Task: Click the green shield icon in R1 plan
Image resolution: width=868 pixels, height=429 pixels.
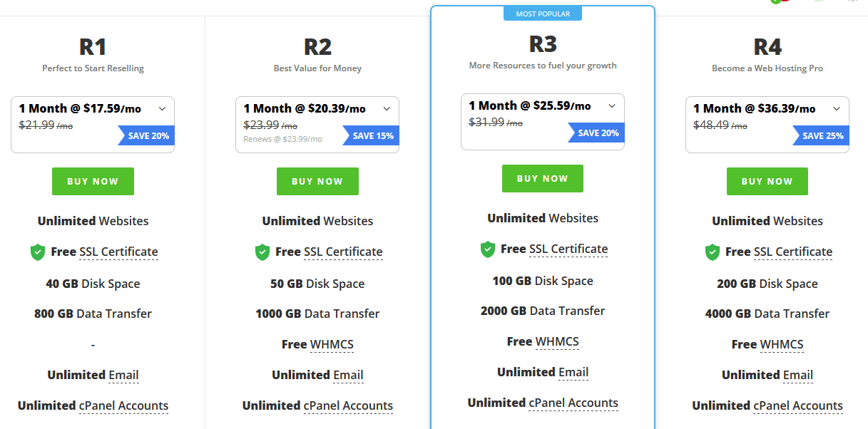Action: (38, 252)
